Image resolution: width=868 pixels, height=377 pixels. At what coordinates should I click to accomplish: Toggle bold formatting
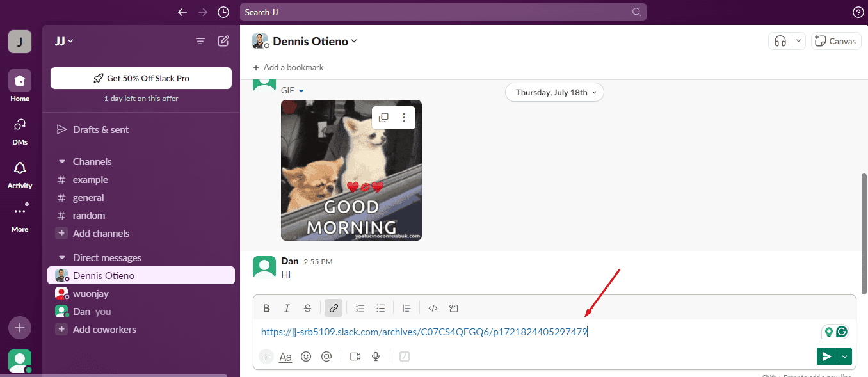[267, 308]
